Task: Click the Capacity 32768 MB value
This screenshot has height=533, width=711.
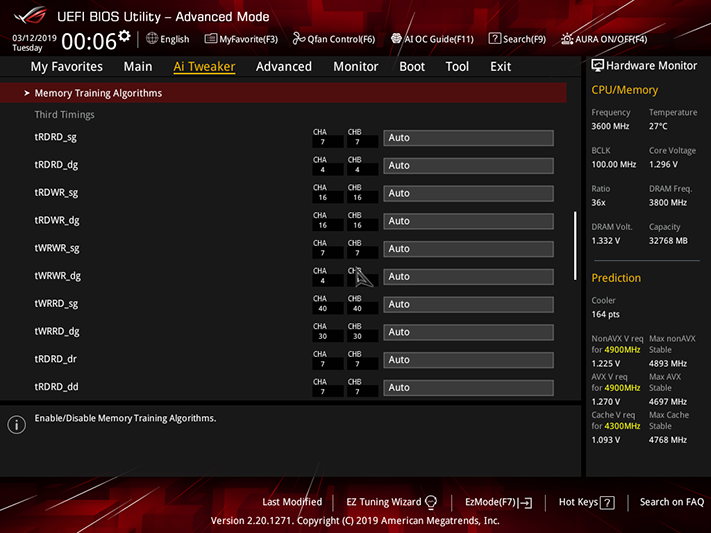Action: (x=668, y=240)
